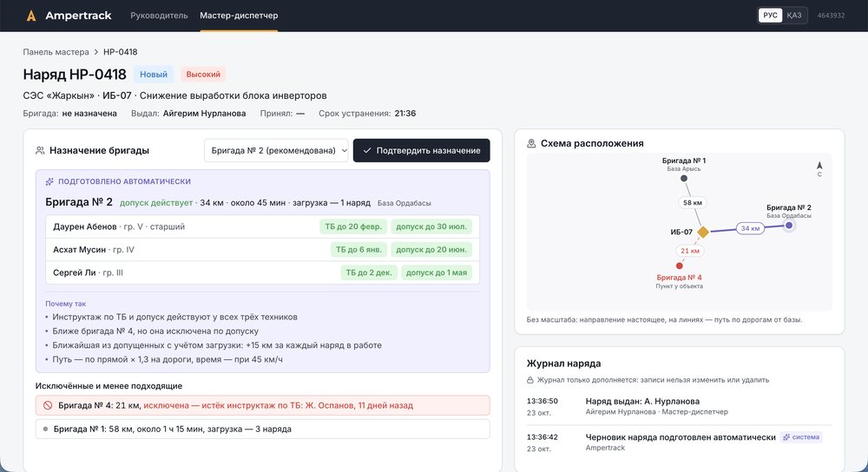Confirm assignment with Подтвердить назначение button

pos(421,150)
